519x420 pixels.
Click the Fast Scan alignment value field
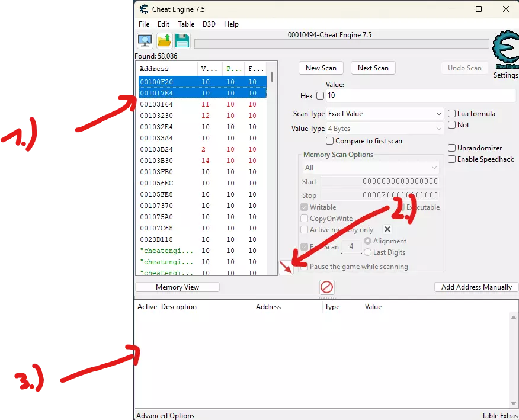pyautogui.click(x=351, y=246)
